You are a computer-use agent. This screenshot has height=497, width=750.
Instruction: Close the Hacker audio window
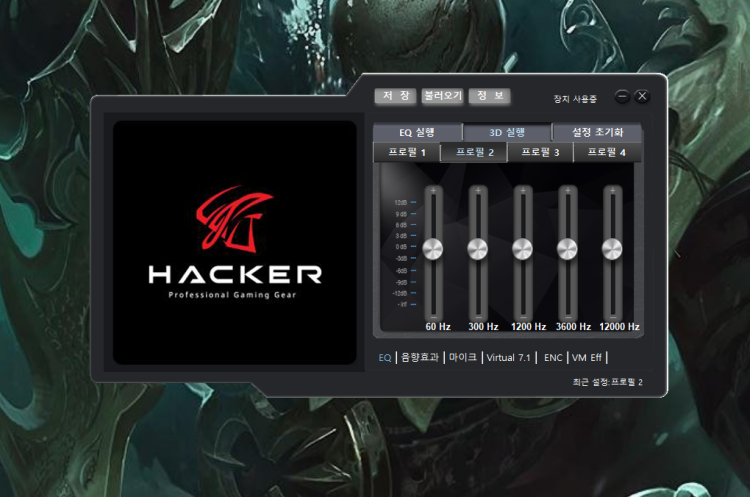click(642, 96)
